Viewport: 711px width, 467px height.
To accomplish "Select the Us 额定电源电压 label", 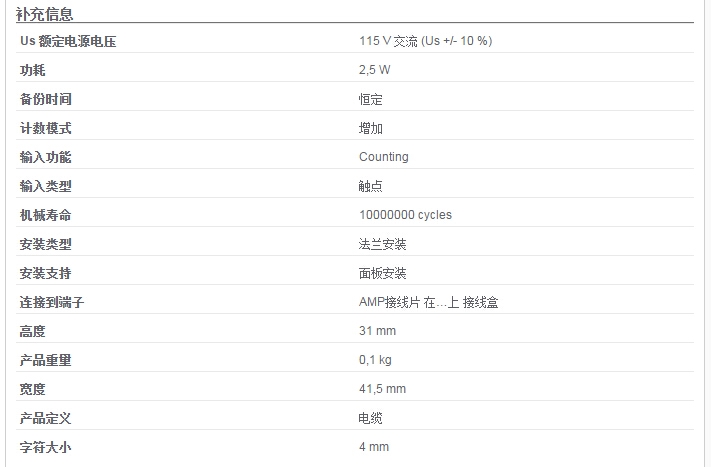I will 68,41.
